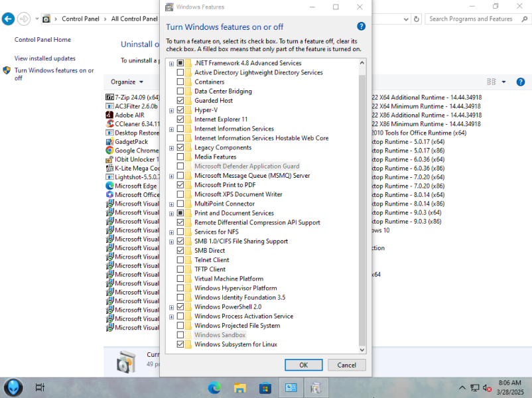This screenshot has height=398, width=532.
Task: Launch Microsoft Edge from taskbar
Action: tap(214, 387)
